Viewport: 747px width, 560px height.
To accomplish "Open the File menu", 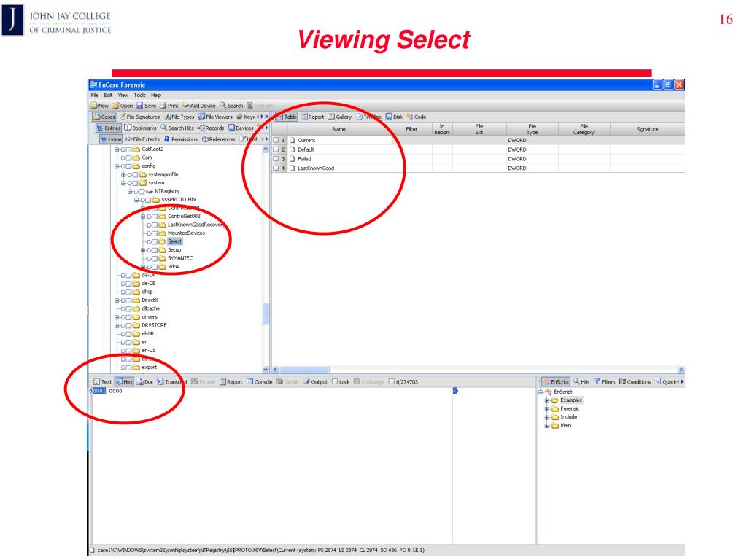I will pyautogui.click(x=95, y=96).
